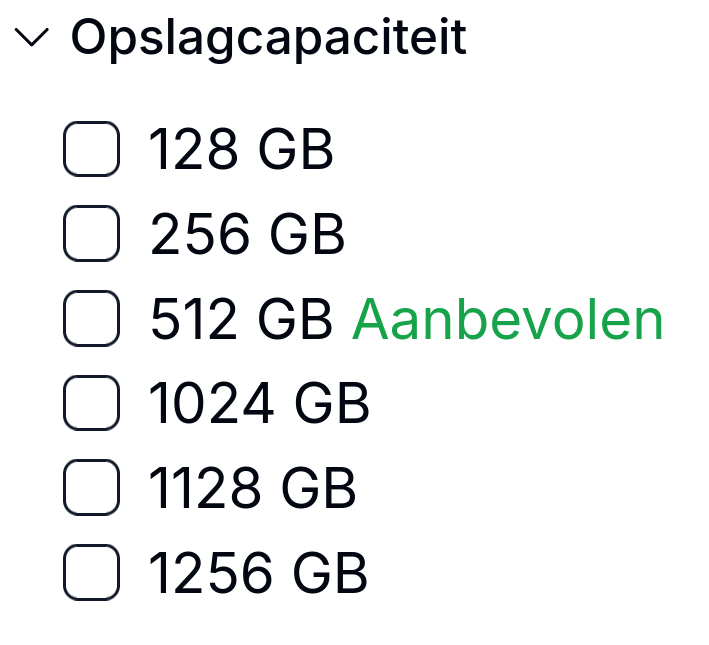
Task: Tick the 128 GB checkbox
Action: [92, 150]
